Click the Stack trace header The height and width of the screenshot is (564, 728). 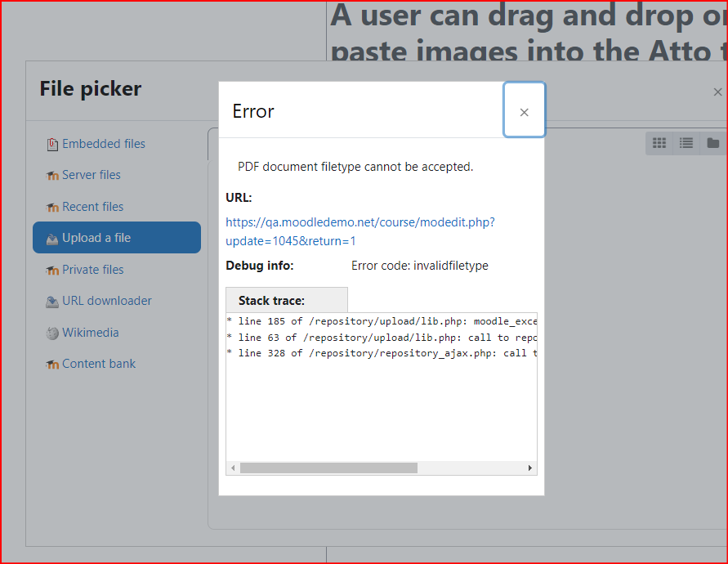point(287,300)
